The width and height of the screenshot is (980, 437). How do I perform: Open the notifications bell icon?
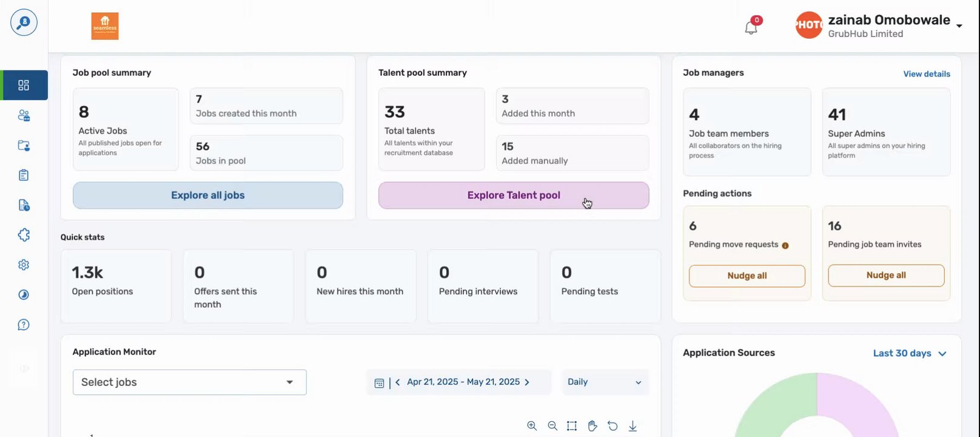[751, 27]
